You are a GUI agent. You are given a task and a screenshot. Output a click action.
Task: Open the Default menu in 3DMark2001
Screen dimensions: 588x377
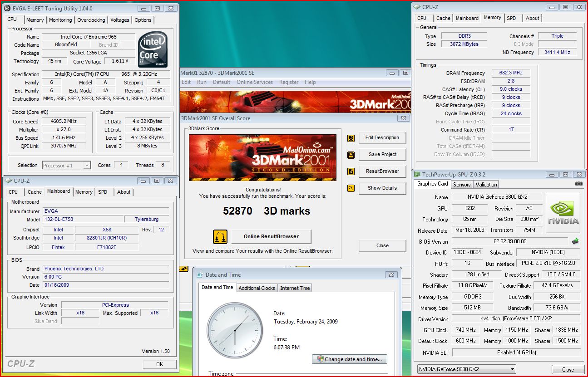point(222,82)
